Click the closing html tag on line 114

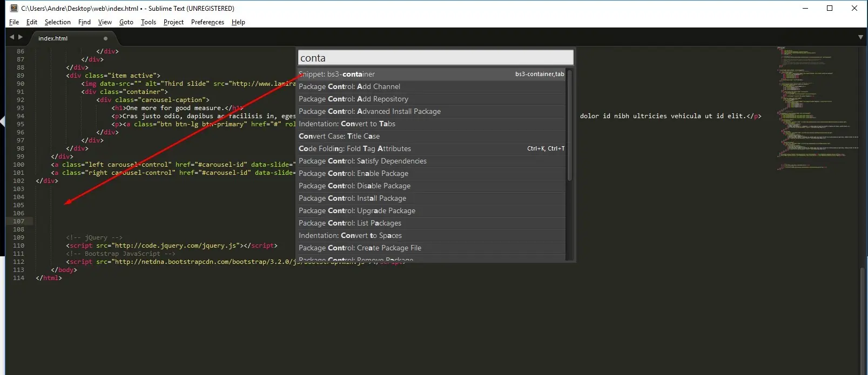[x=49, y=278]
